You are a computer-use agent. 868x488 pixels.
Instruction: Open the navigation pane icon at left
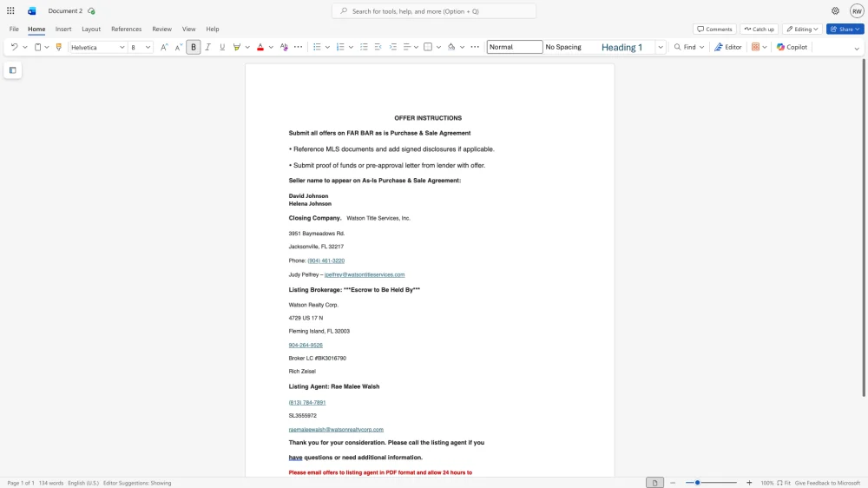coord(13,70)
